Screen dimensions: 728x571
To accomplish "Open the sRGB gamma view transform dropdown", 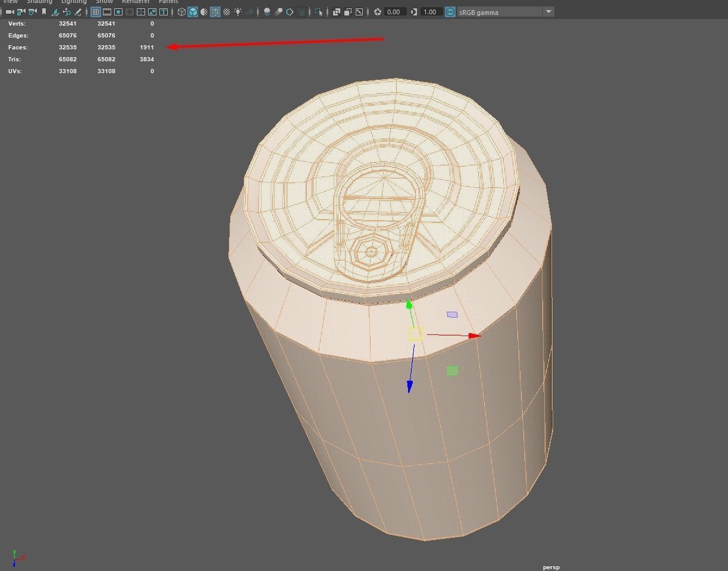I will pyautogui.click(x=505, y=12).
